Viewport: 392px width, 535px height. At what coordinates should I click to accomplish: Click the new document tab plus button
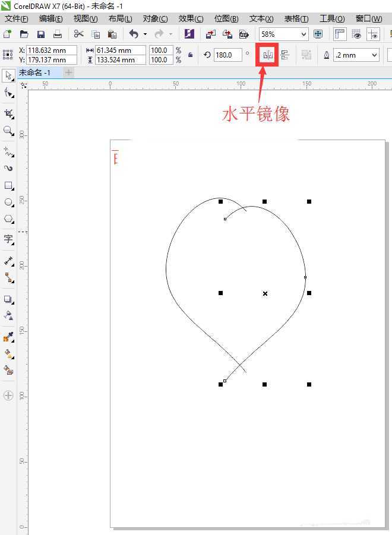click(x=69, y=72)
